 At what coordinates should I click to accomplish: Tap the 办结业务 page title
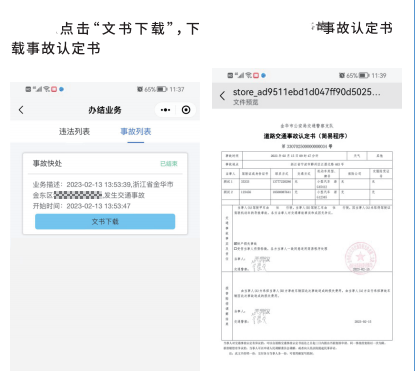105,110
